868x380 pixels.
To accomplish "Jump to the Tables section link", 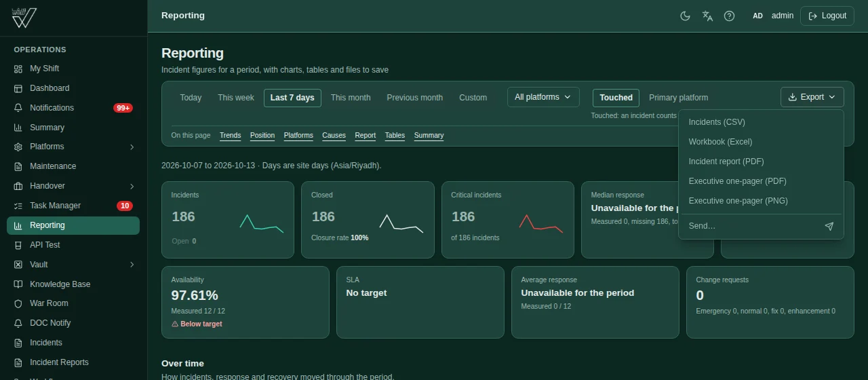I will click(x=395, y=136).
